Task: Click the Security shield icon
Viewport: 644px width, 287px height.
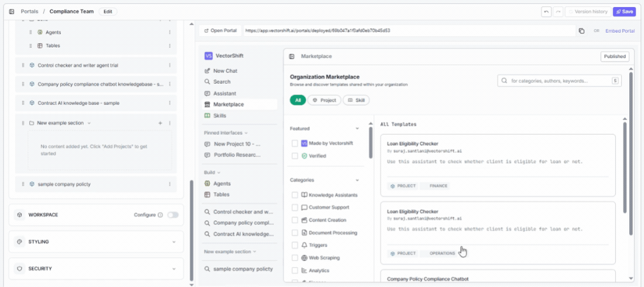Action: pyautogui.click(x=19, y=268)
